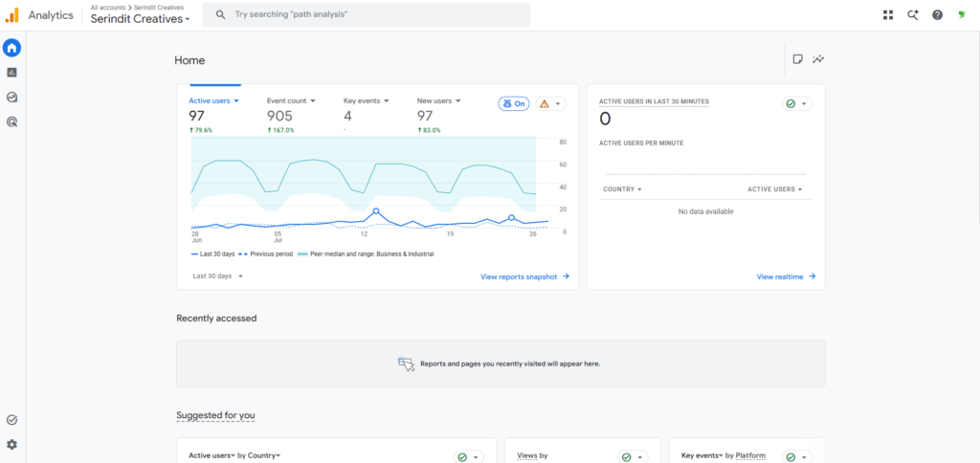Click the 905 event count value

(x=280, y=116)
